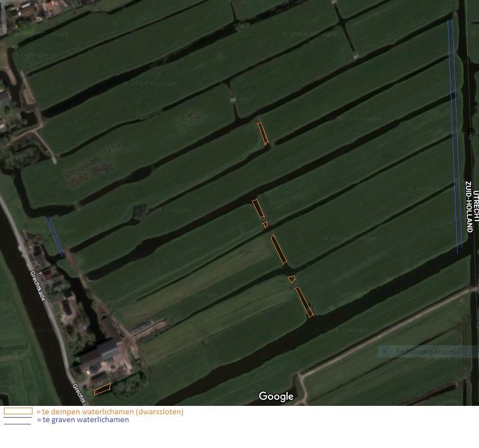Screen dimensions: 479x448
Task: Select the orange ditch directly above the small square
Action: [x=258, y=209]
